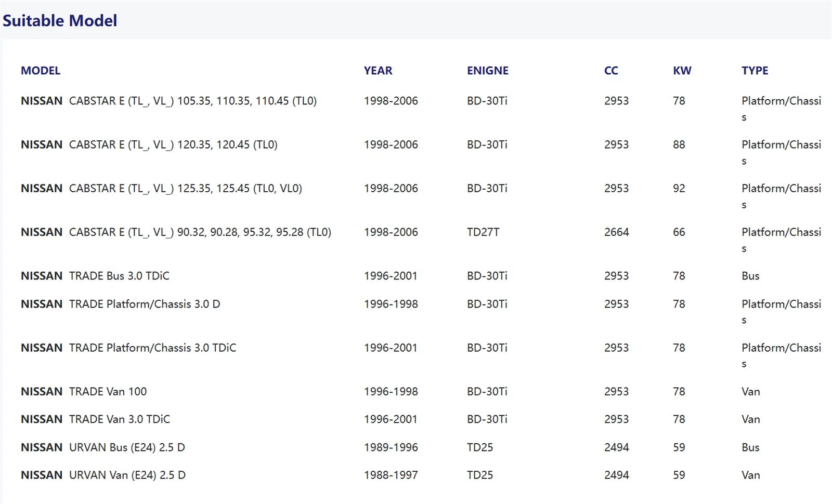832x504 pixels.
Task: Click CC 2494 in URVAN Bus row
Action: (x=617, y=447)
